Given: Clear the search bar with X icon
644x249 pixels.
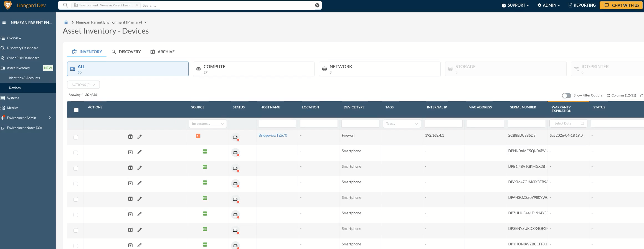Looking at the screenshot, I should click(x=317, y=5).
